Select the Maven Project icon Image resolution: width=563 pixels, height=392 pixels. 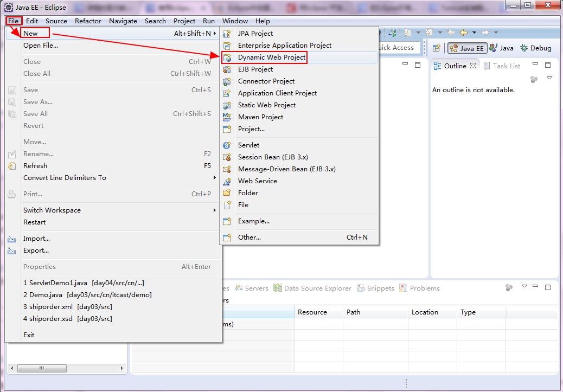227,117
